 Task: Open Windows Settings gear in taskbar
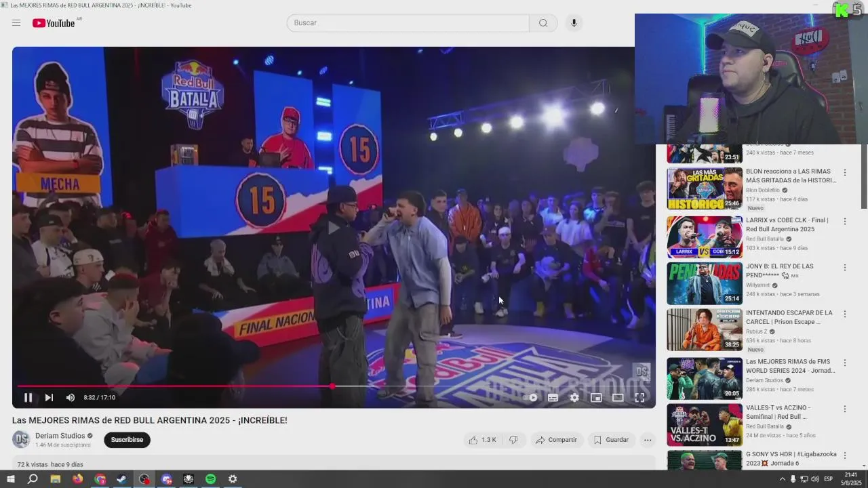coord(233,479)
